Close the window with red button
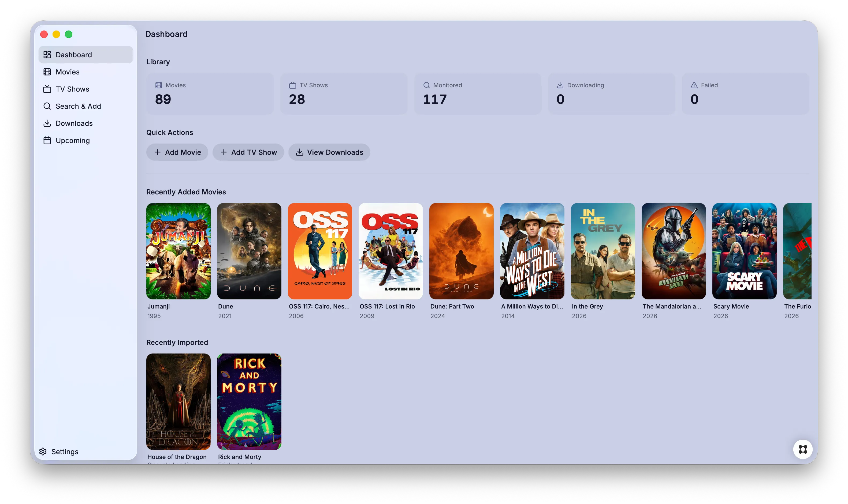The height and width of the screenshot is (504, 848). click(x=44, y=34)
